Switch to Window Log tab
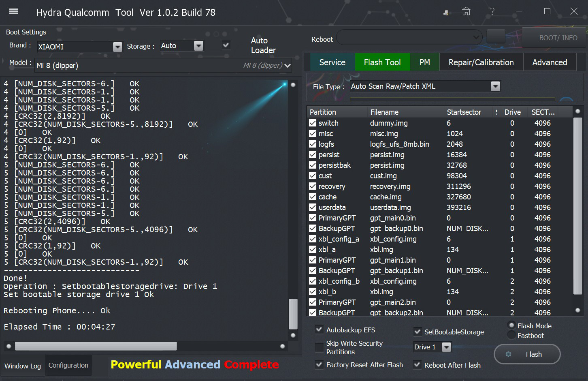Viewport: 588px width, 381px height. coord(23,366)
